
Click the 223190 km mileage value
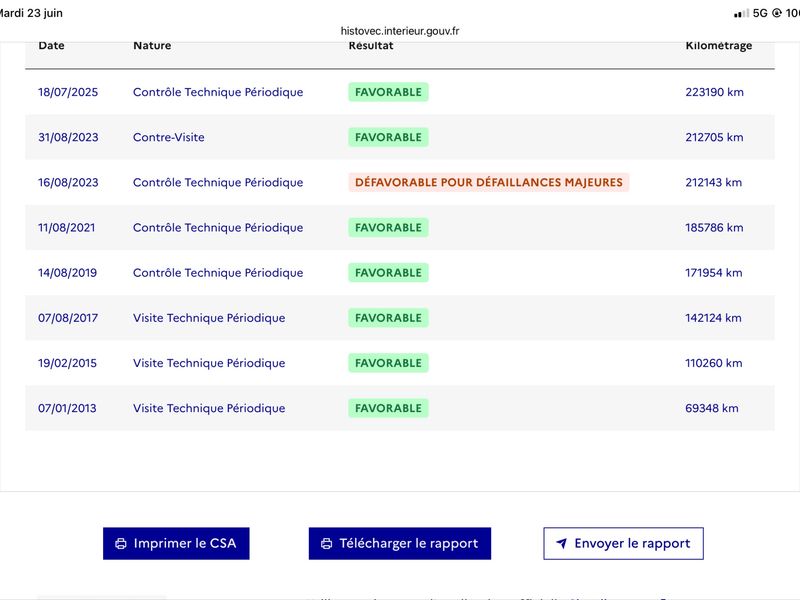coord(714,92)
